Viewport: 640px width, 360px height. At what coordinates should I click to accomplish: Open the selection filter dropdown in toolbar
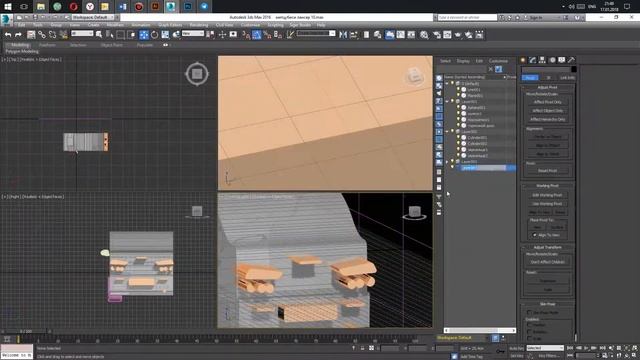[x=82, y=33]
